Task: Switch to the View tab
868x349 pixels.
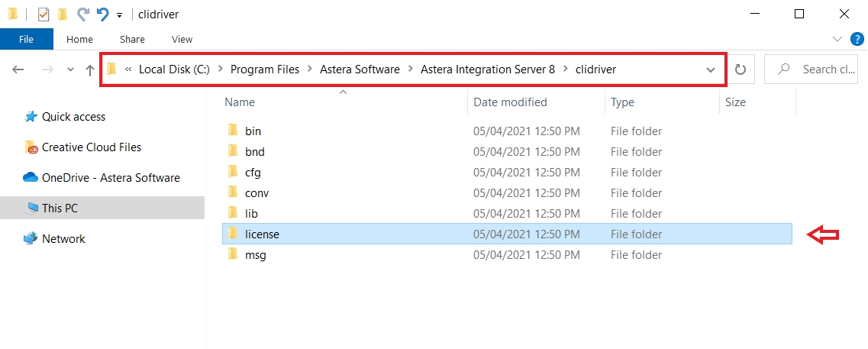Action: coord(182,39)
